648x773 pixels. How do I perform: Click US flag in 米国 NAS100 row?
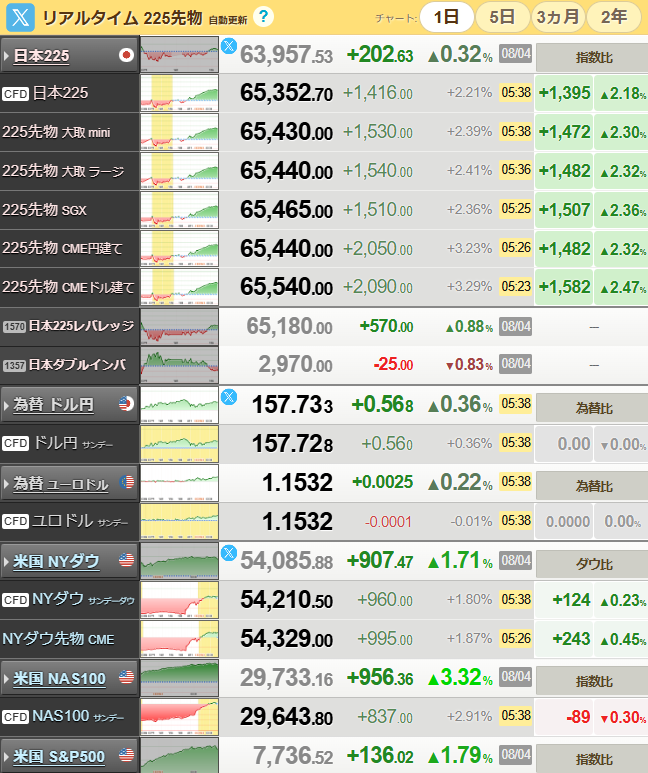click(x=126, y=677)
